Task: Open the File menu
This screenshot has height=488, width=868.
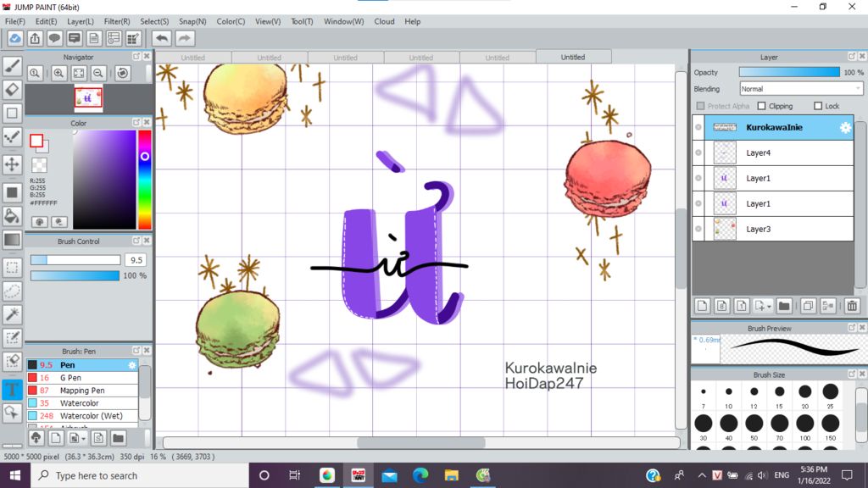Action: pos(15,21)
